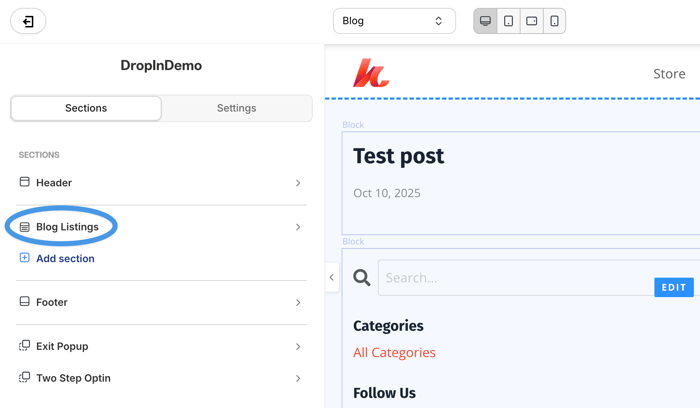Screen dimensions: 700x408
Task: Select the Settings tab
Action: coord(237,108)
